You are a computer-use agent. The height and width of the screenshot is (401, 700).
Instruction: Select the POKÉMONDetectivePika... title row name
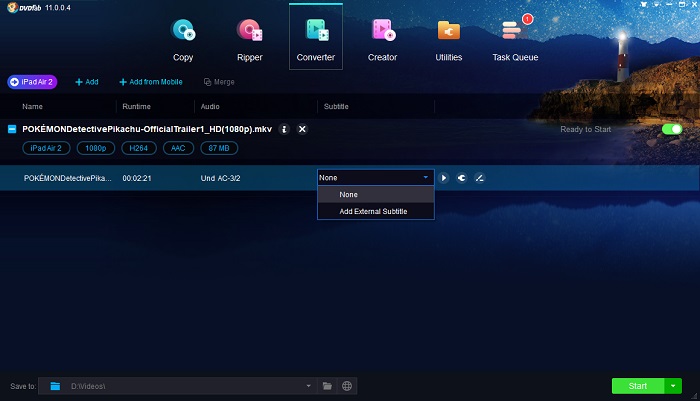point(67,178)
